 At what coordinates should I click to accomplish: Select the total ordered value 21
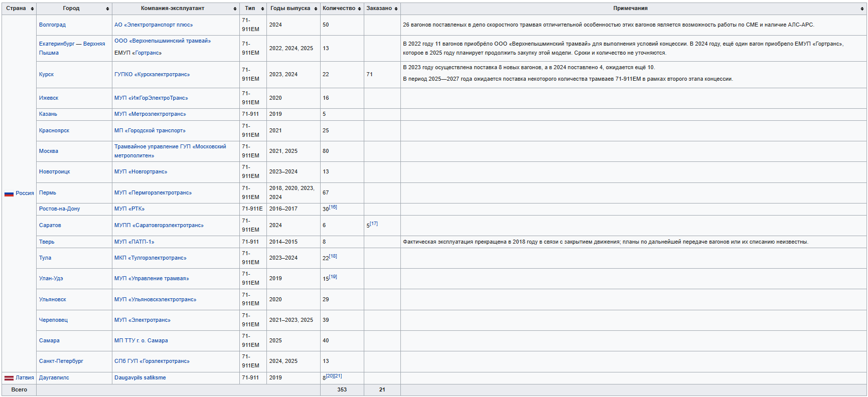pos(382,389)
